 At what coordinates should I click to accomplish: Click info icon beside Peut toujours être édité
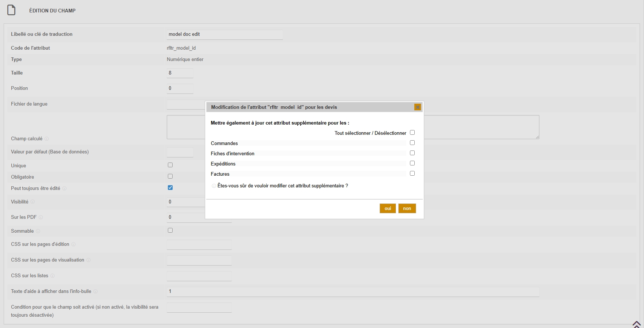64,188
